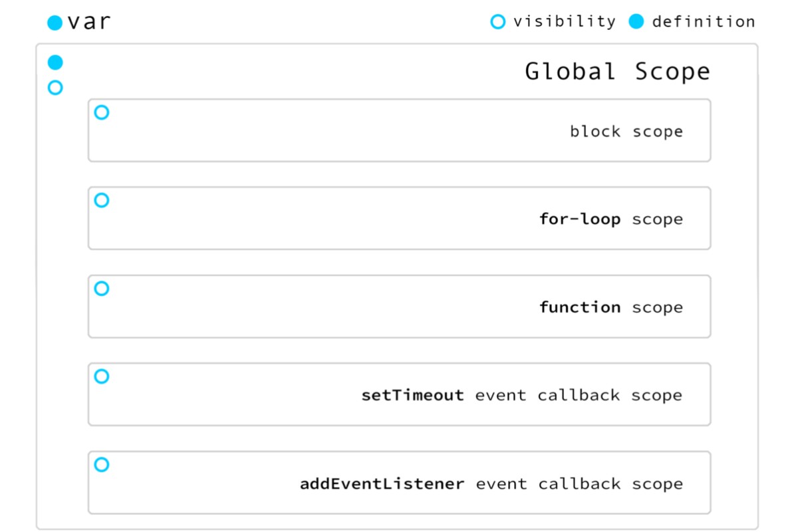Click the filled definition circle in legend
This screenshot has height=532, width=796.
click(636, 21)
